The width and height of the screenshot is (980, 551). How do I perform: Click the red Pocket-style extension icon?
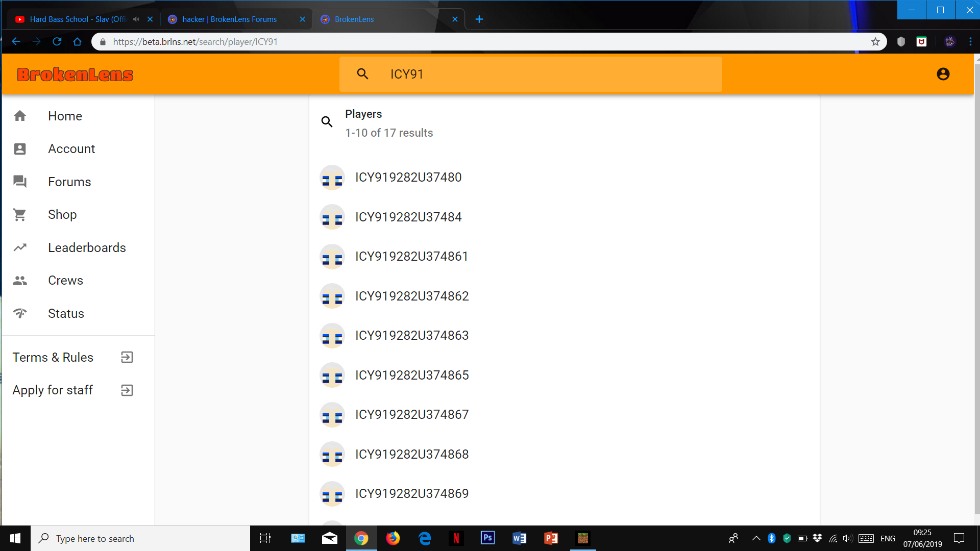tap(921, 42)
